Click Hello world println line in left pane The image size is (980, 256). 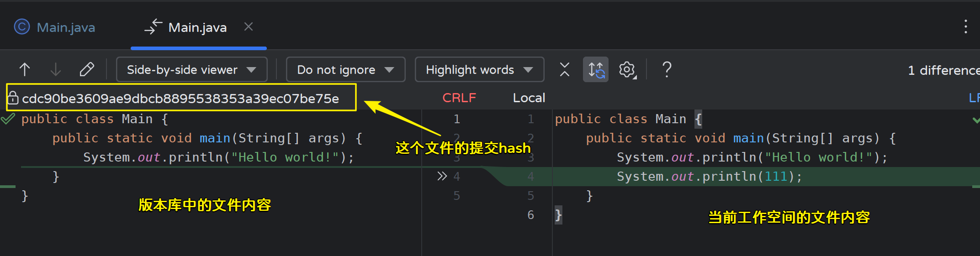point(218,157)
